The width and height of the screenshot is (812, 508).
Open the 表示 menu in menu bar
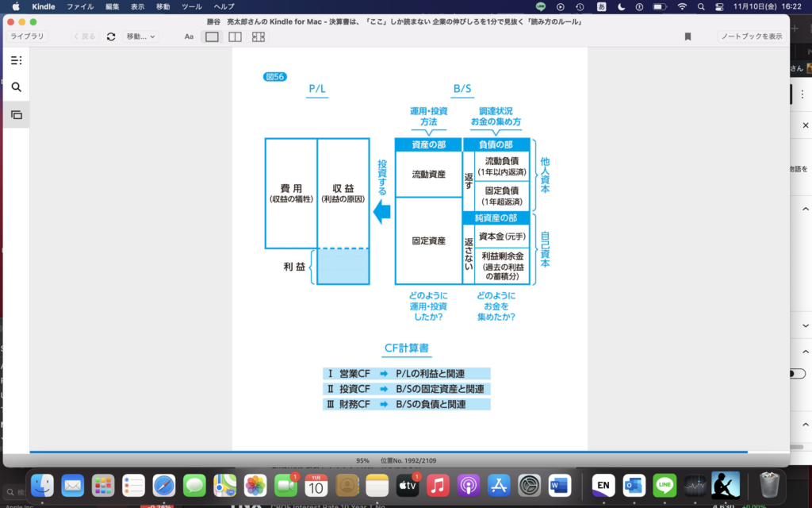tap(137, 6)
